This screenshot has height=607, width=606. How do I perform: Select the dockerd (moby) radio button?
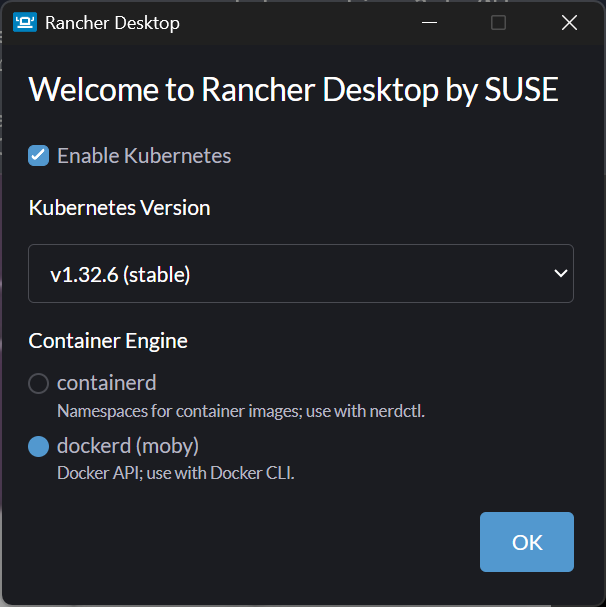(38, 446)
